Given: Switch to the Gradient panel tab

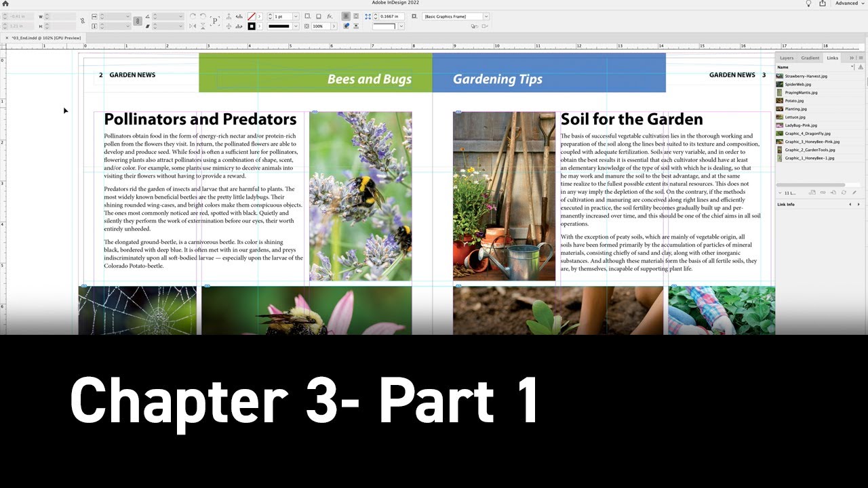Looking at the screenshot, I should [x=810, y=58].
